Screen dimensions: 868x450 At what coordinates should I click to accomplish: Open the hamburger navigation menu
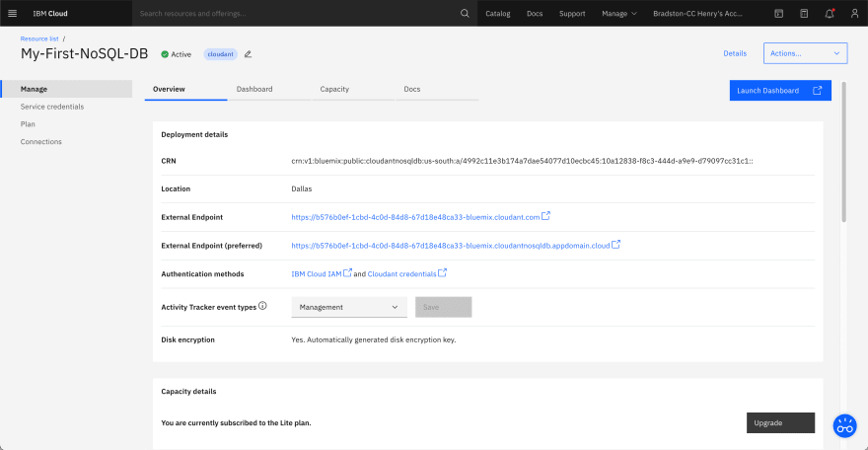pos(12,13)
